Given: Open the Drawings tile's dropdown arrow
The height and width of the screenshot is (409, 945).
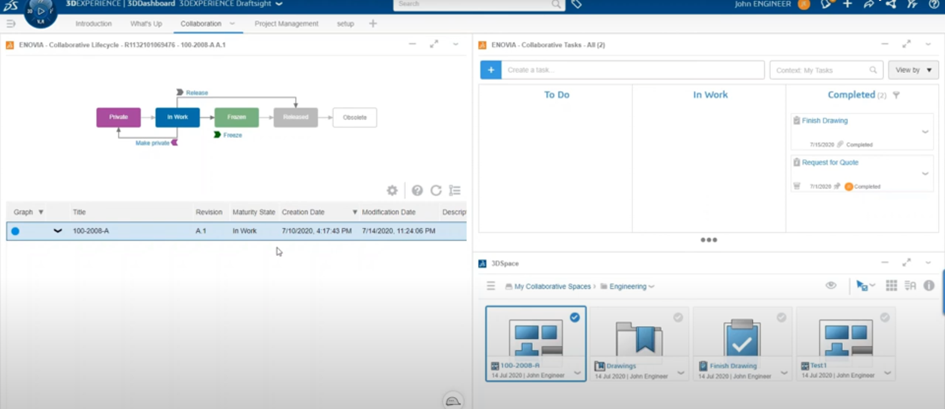Looking at the screenshot, I should (680, 373).
